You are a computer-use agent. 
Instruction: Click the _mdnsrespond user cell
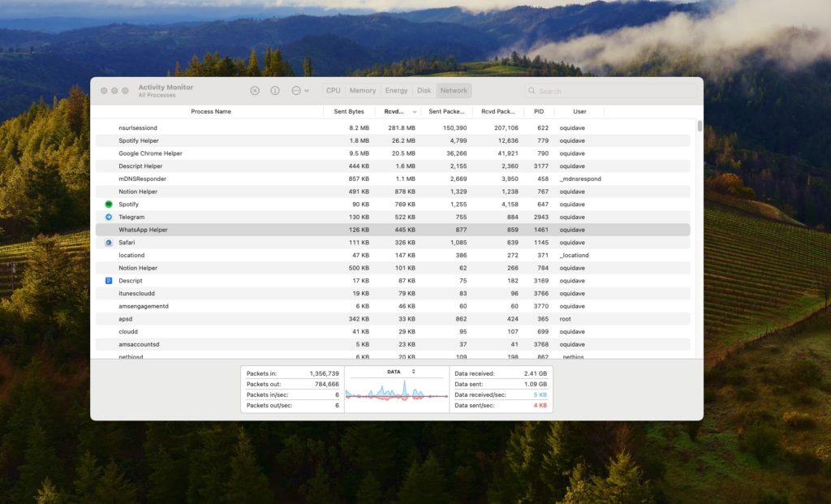pos(580,179)
